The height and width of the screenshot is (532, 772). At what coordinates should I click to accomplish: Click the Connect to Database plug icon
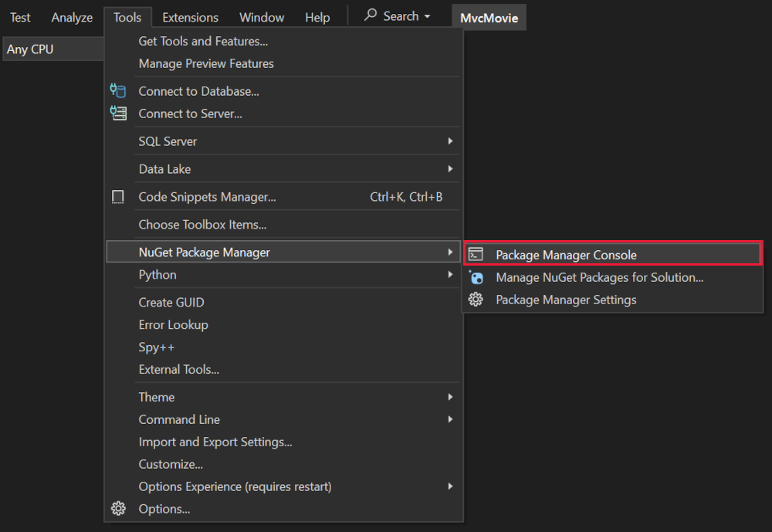[118, 91]
